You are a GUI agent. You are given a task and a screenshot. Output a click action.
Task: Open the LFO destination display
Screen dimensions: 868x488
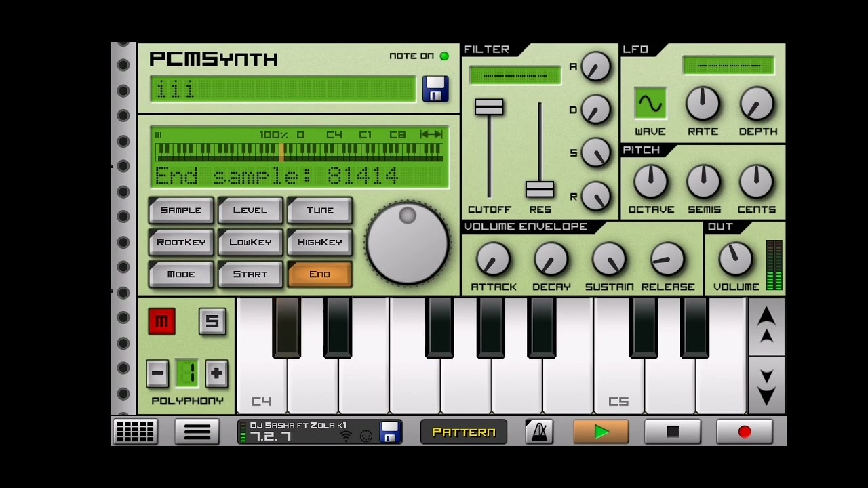pyautogui.click(x=728, y=65)
